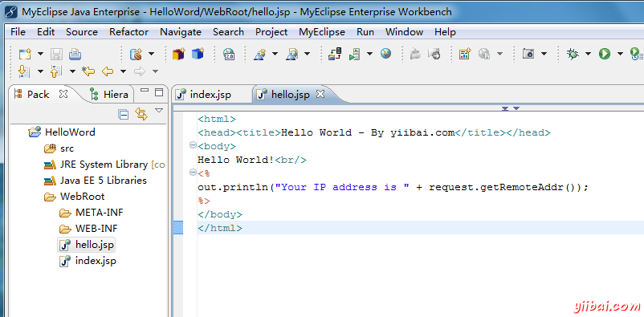Image resolution: width=644 pixels, height=317 pixels.
Task: Click the purple-yellow new module cube icon
Action: (x=178, y=54)
